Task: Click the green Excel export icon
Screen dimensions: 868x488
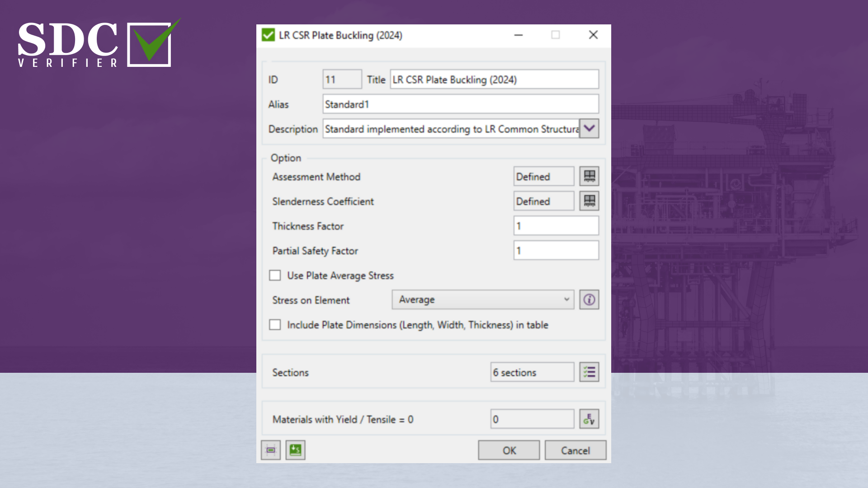Action: click(x=295, y=450)
